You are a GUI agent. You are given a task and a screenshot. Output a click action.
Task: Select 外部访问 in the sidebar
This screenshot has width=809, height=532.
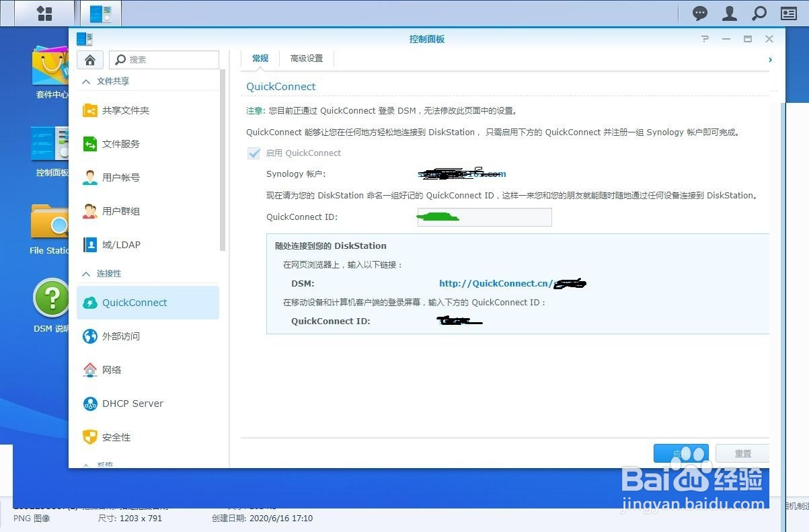click(148, 336)
